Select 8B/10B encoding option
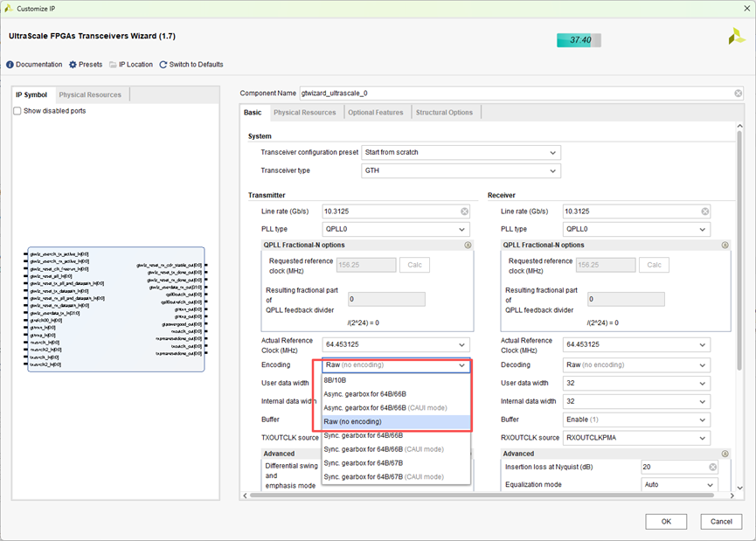 (x=396, y=380)
